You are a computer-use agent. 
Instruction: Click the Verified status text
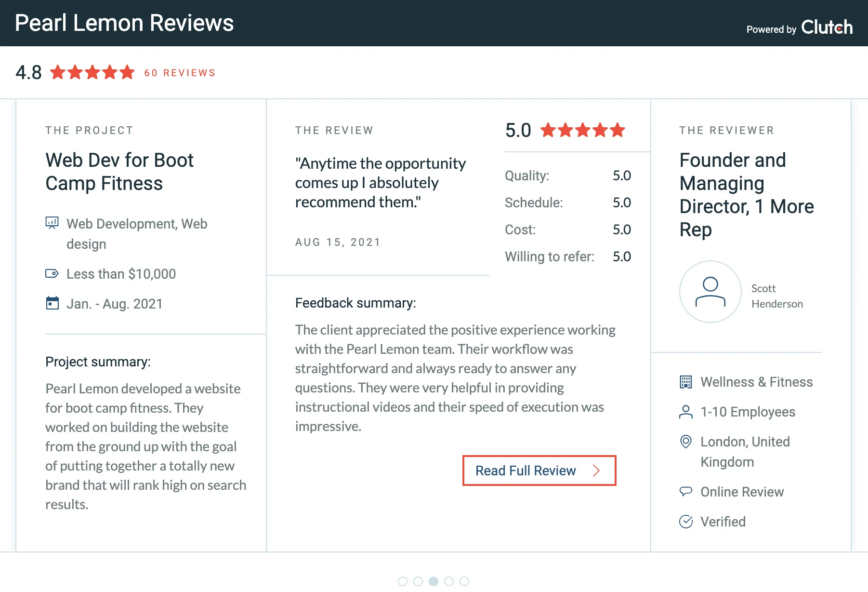click(723, 522)
